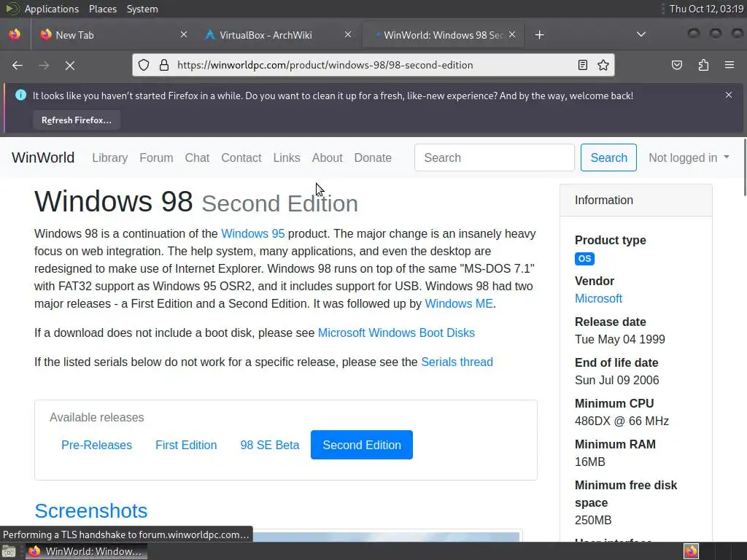
Task: Toggle reader view icon in the address bar
Action: [x=583, y=65]
